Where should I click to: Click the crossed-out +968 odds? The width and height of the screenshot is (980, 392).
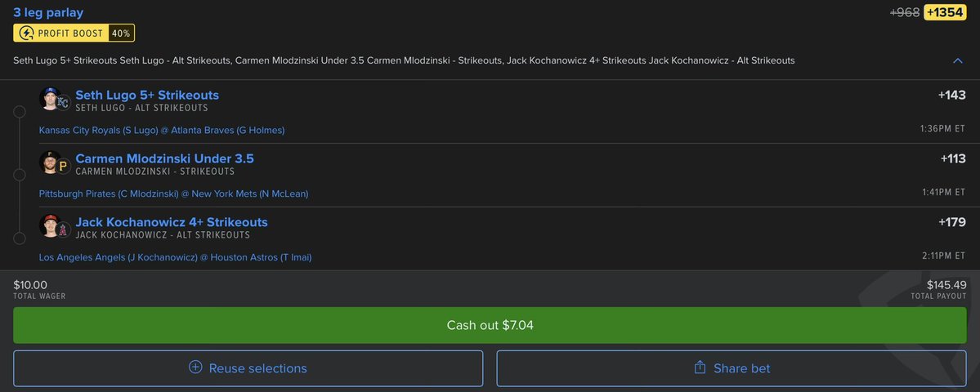pos(904,12)
